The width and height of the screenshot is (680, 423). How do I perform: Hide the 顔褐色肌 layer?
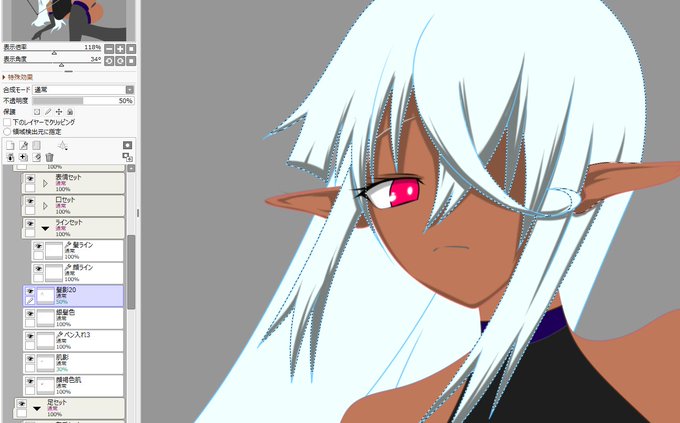coord(29,381)
